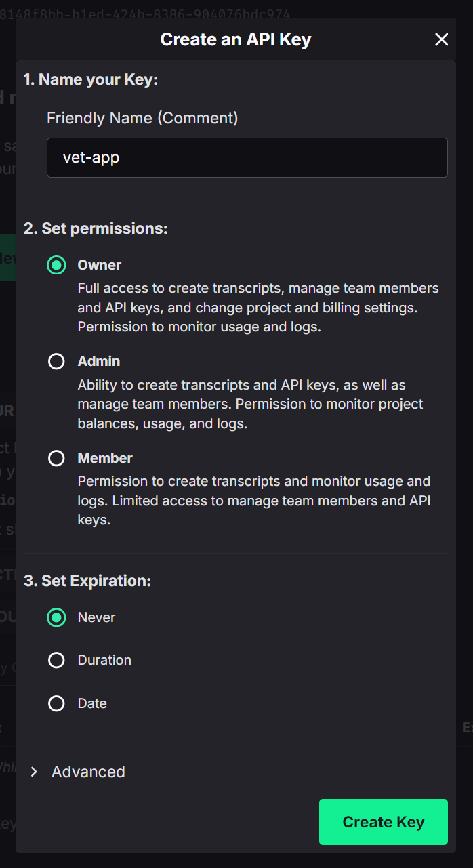The image size is (473, 868).
Task: Click the Friendly Name input field
Action: point(247,158)
